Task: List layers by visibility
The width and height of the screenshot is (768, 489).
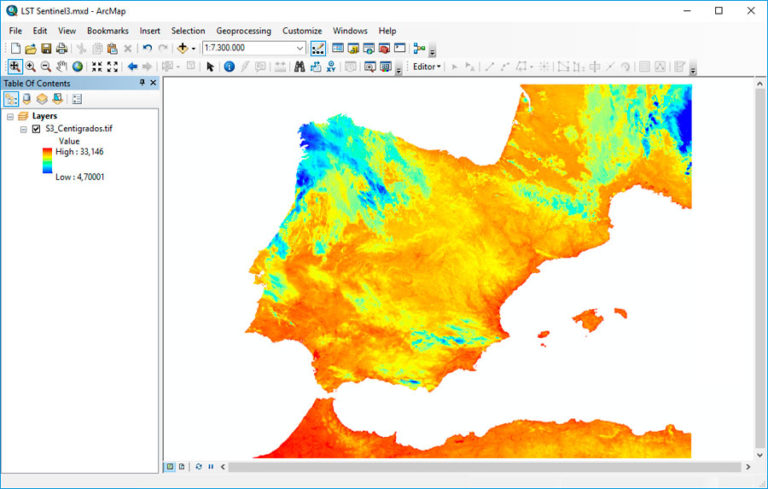Action: [42, 99]
